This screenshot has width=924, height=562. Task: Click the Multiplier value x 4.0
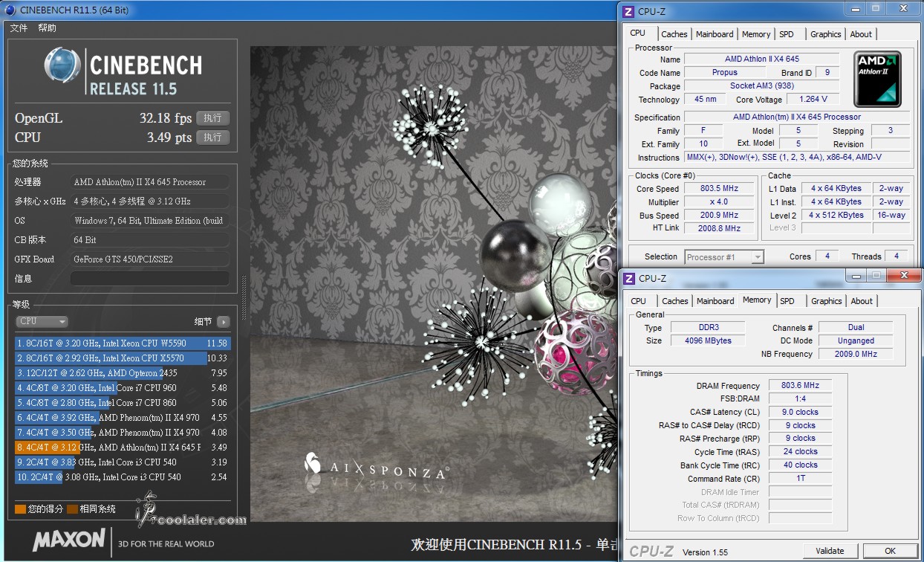point(719,202)
